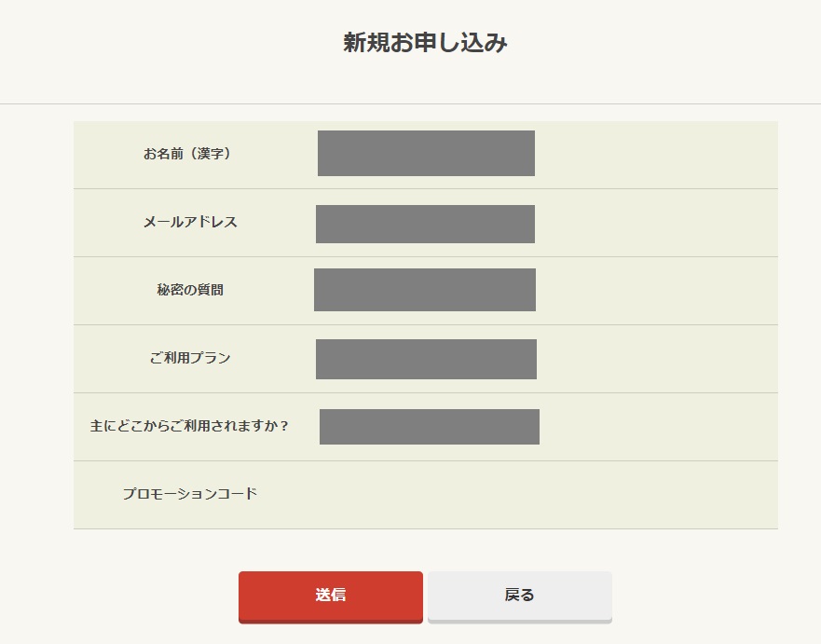Click the 秘密の質問 label
The width and height of the screenshot is (821, 644).
click(x=190, y=290)
